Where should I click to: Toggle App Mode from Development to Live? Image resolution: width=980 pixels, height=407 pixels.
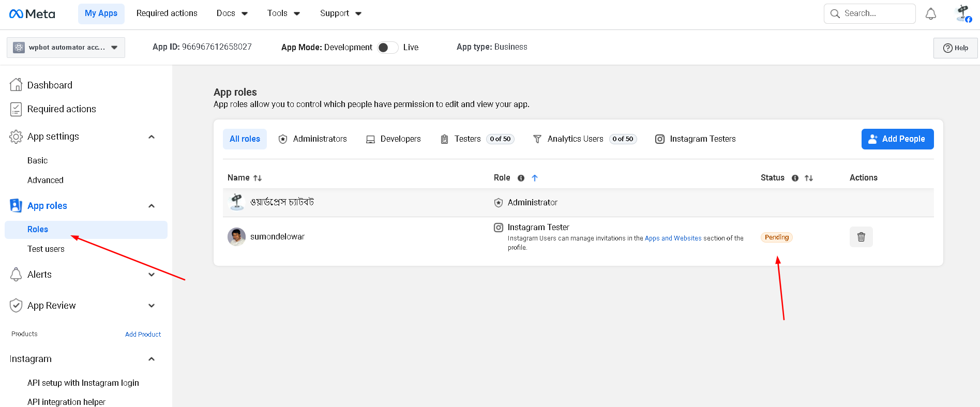(x=387, y=48)
